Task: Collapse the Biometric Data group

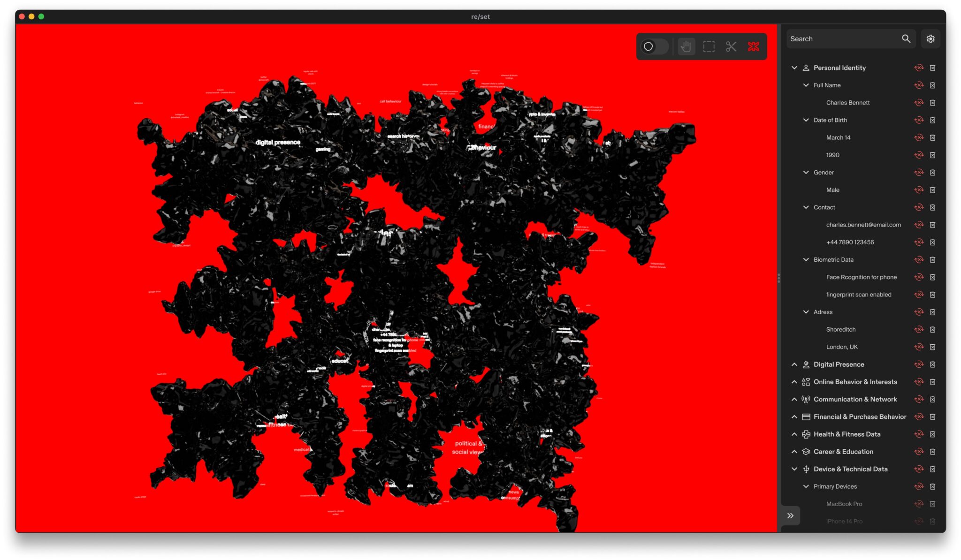Action: click(x=806, y=260)
